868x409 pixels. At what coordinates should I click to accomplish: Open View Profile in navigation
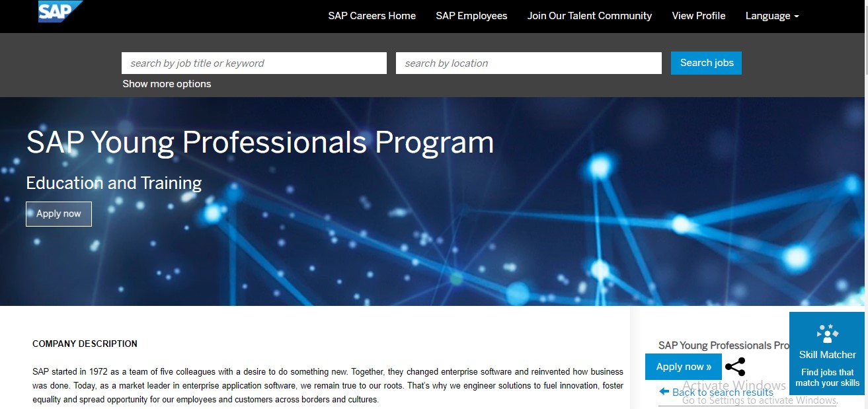(698, 16)
